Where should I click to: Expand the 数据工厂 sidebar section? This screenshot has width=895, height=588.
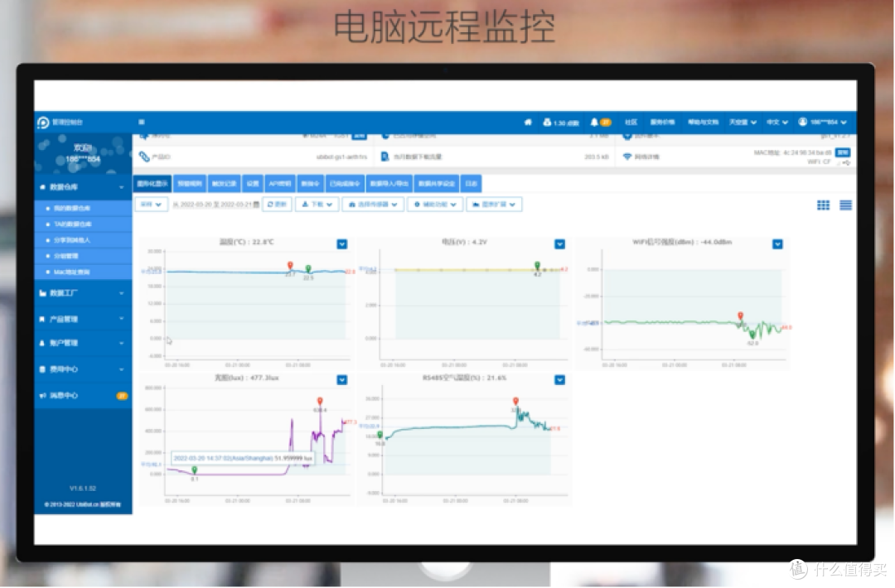coord(83,293)
